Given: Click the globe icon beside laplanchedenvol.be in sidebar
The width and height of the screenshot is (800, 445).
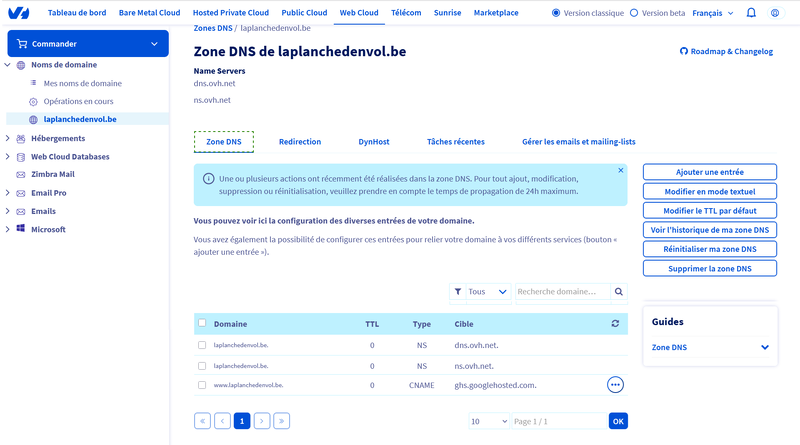Looking at the screenshot, I should coord(33,119).
